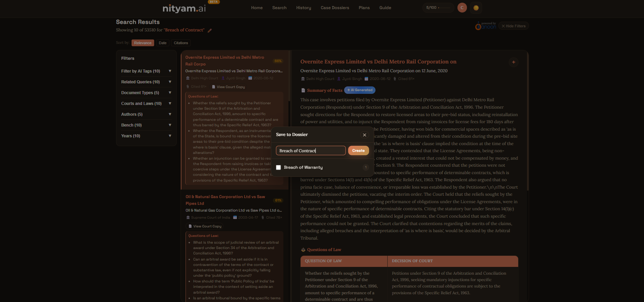This screenshot has width=644, height=302.
Task: Click the detail panel case title heading
Action: (x=378, y=62)
